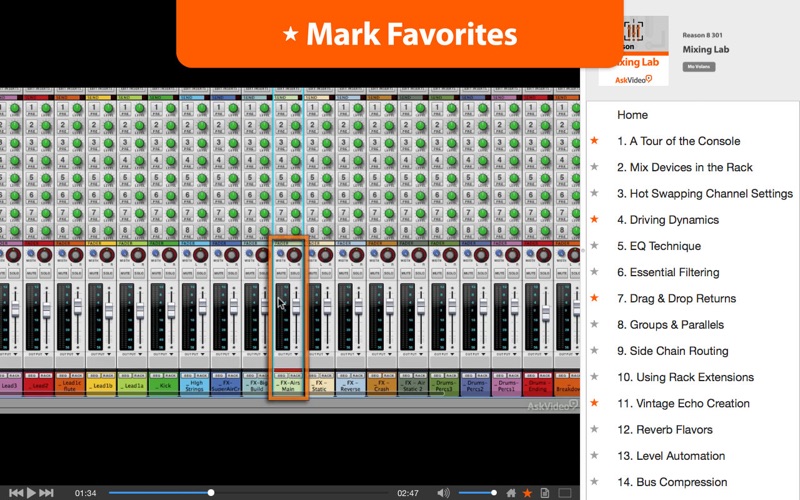Screen dimensions: 800x500
Task: Open chapter 10. Using Rack Extensions
Action: 686,378
